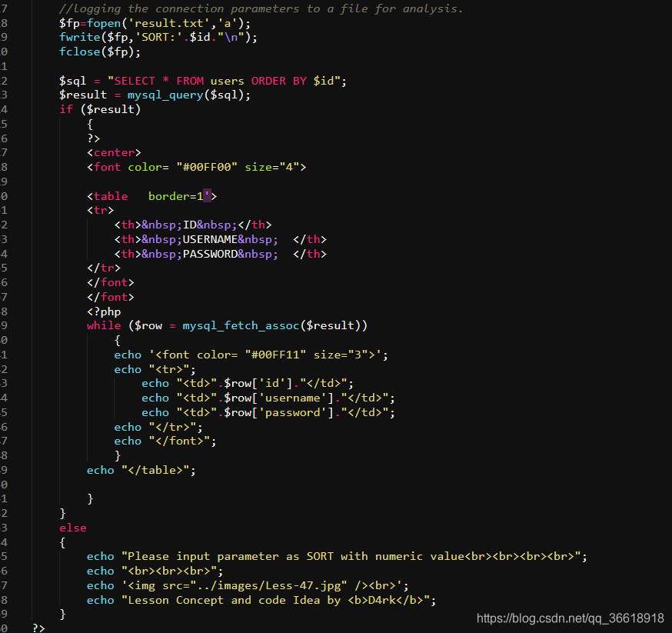
Task: Click the img src Less-47.jpg line
Action: [x=248, y=586]
